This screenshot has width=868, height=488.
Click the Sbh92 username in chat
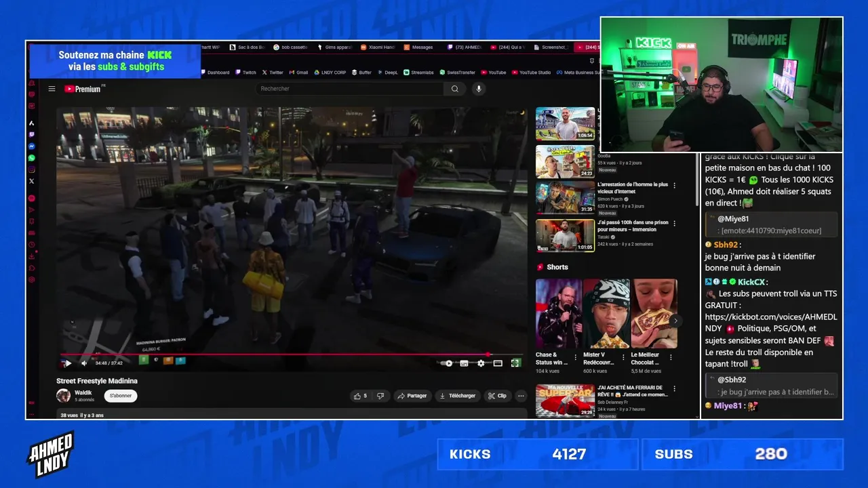click(726, 245)
